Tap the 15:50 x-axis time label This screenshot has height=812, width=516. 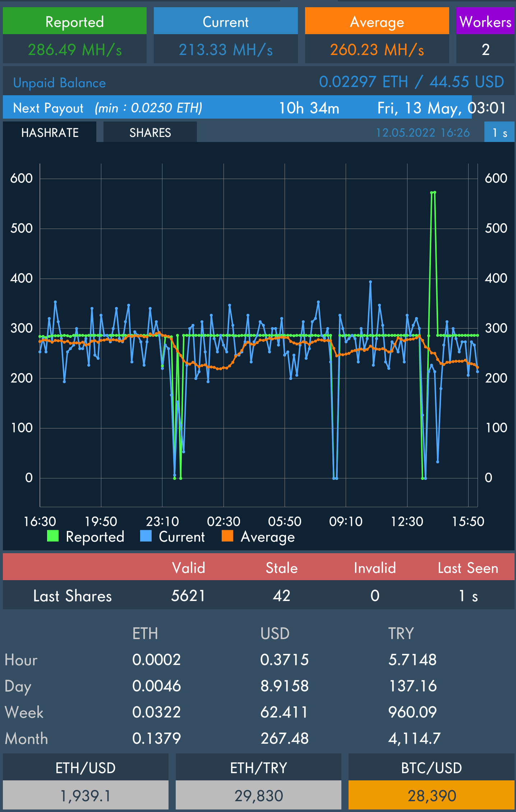468,521
